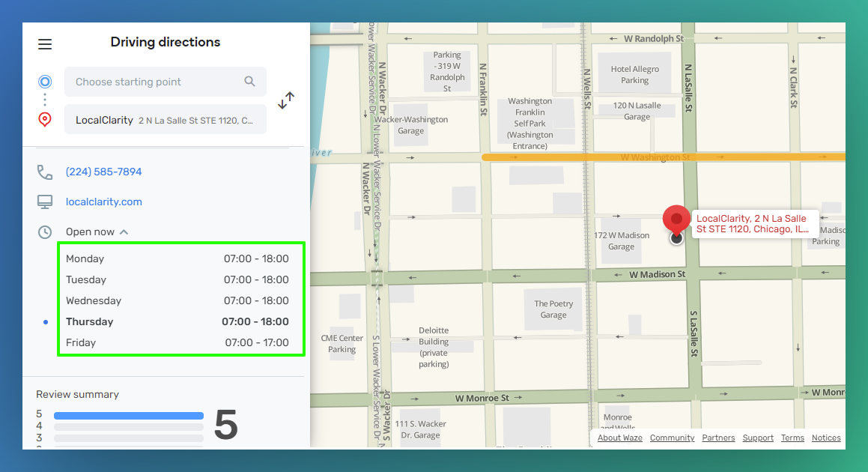Click 120 N Lasalle Garage on map
Viewport: 868px width, 472px height.
[x=637, y=111]
